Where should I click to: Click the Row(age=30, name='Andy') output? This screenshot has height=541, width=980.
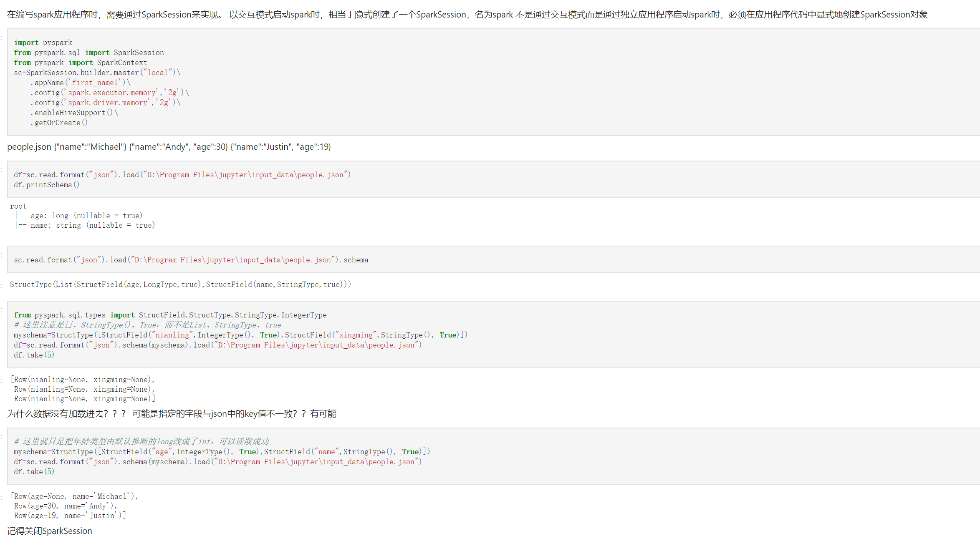pos(65,506)
